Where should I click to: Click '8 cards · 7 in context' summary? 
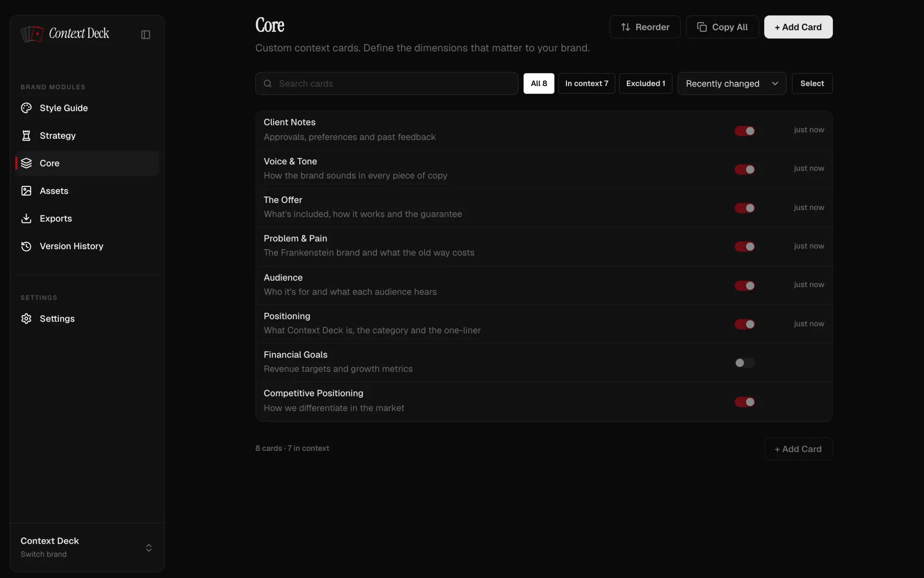pyautogui.click(x=292, y=449)
